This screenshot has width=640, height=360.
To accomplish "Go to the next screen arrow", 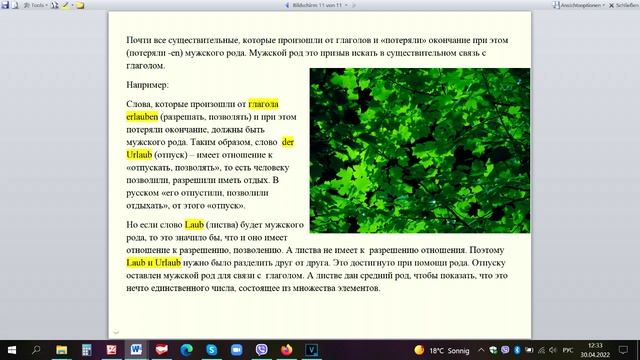I will 353,5.
